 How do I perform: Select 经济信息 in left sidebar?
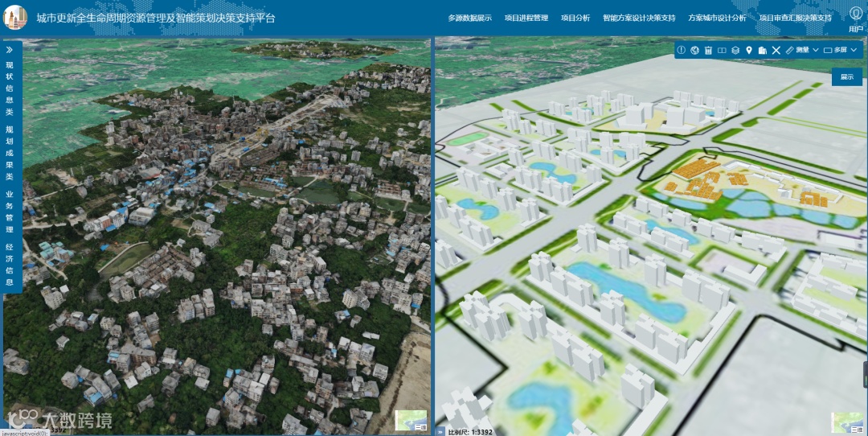click(x=10, y=265)
